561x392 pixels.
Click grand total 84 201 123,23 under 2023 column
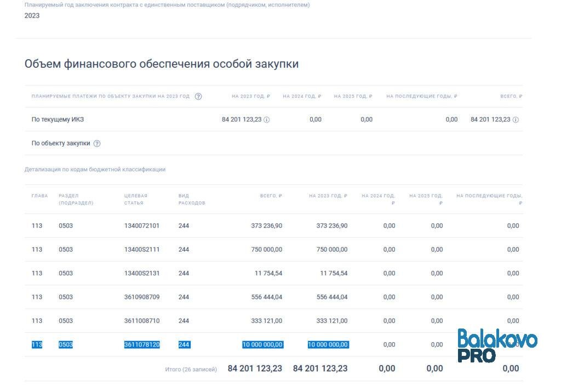coord(320,368)
